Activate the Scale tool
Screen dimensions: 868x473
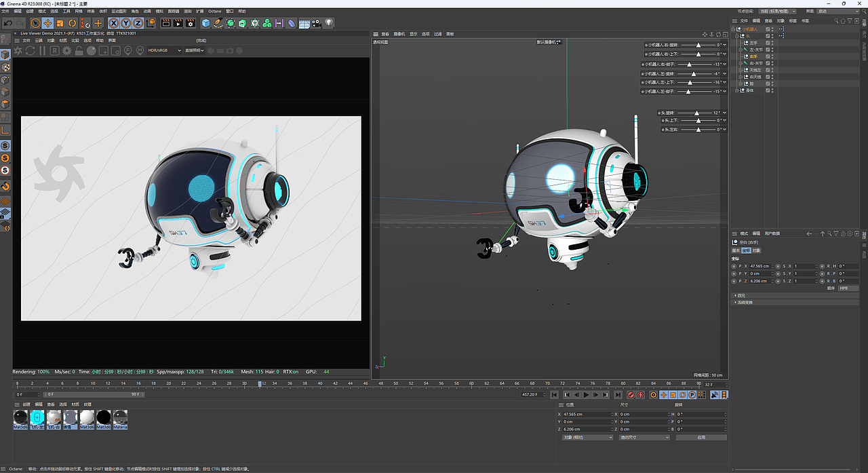pos(60,23)
